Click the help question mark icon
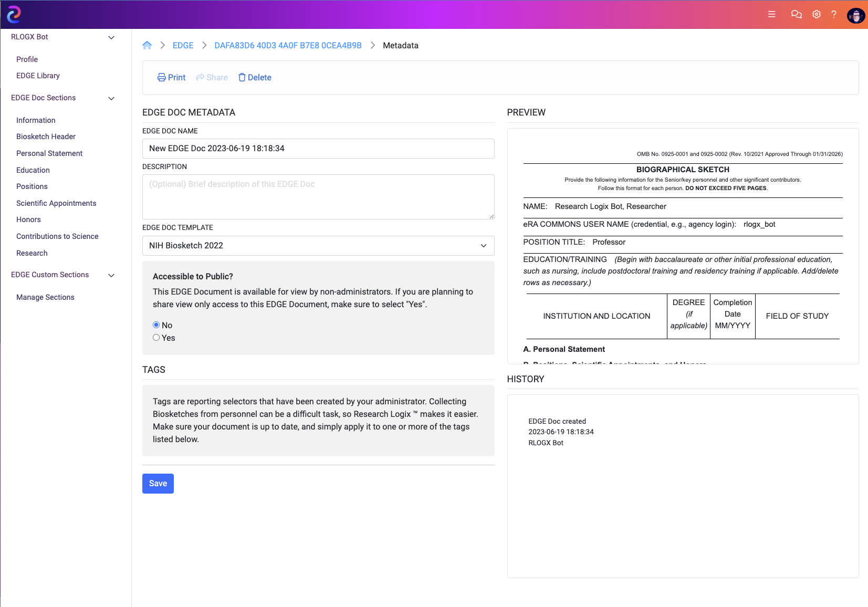This screenshot has height=607, width=868. (834, 14)
